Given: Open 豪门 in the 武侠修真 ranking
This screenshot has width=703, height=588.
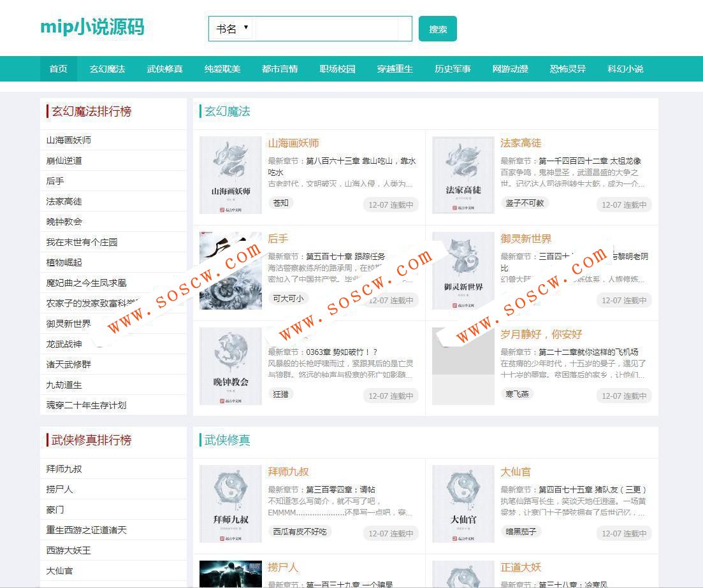Looking at the screenshot, I should tap(55, 510).
